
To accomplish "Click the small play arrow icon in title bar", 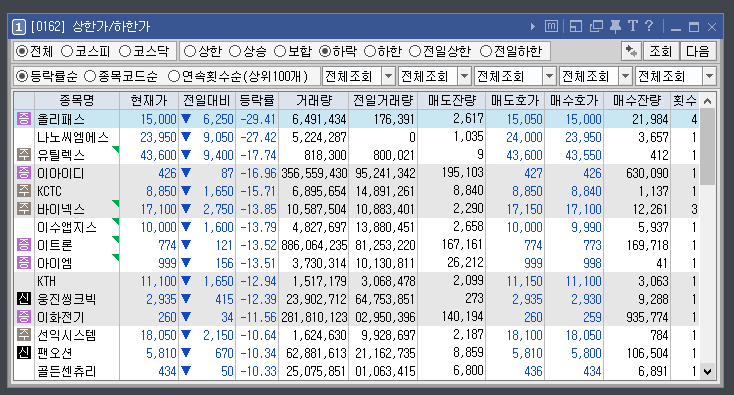I will (533, 27).
